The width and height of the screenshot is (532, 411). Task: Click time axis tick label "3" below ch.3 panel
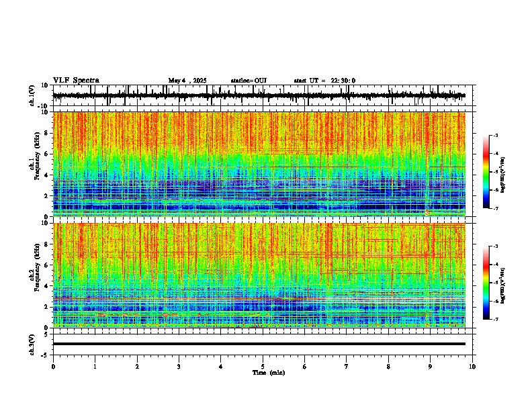coord(179,367)
